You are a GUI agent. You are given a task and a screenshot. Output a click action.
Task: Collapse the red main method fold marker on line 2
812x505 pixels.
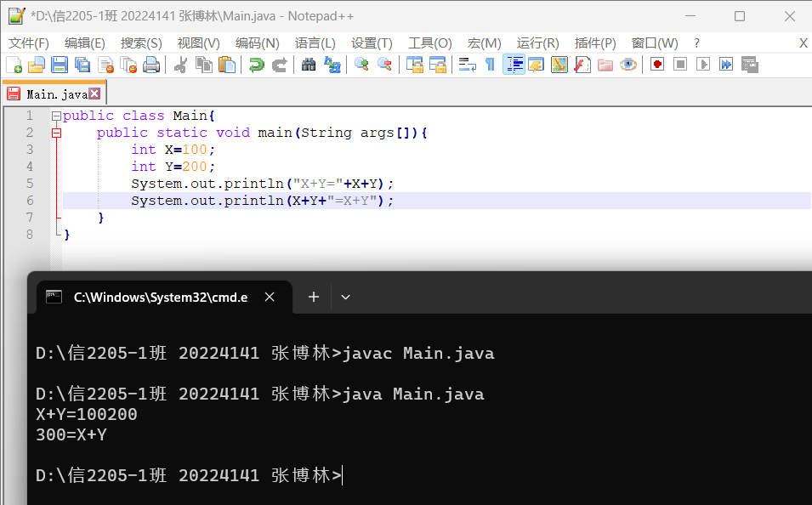(x=56, y=133)
